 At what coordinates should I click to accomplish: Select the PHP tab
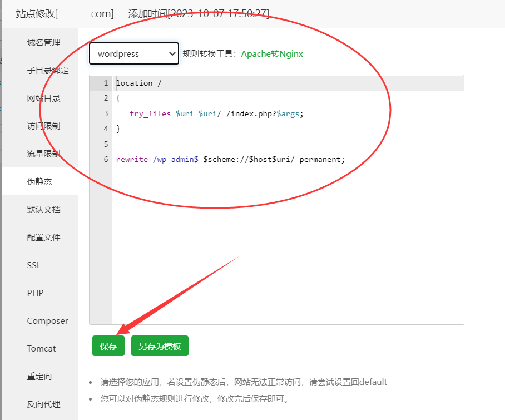[35, 293]
